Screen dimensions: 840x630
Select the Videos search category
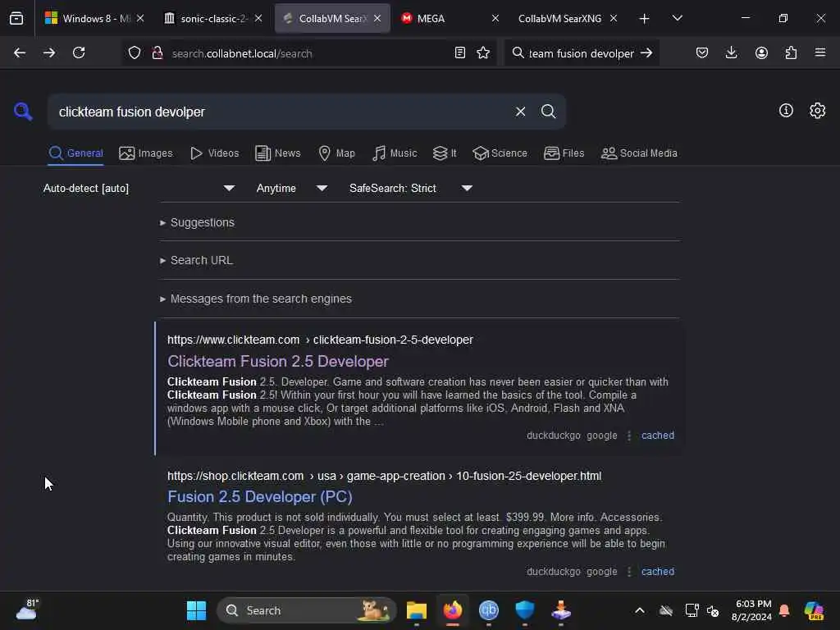tap(214, 153)
